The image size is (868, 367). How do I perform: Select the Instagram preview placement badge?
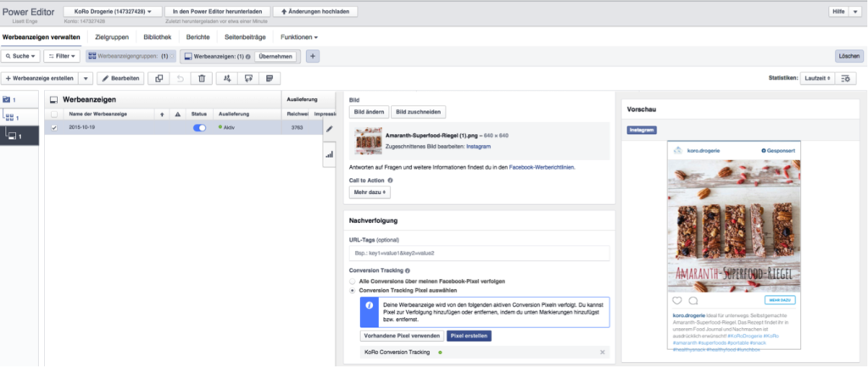(x=642, y=130)
